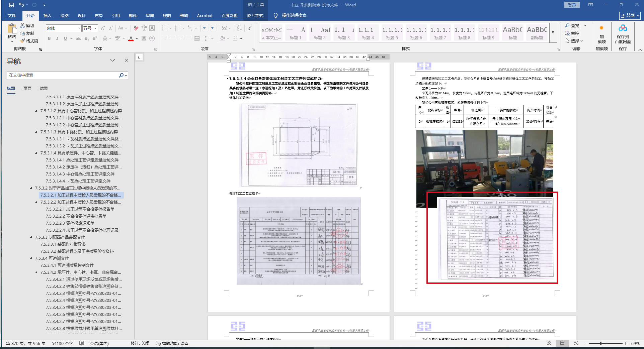Image resolution: width=644 pixels, height=349 pixels.
Task: Click the 登录 (Sign in) button
Action: click(572, 5)
